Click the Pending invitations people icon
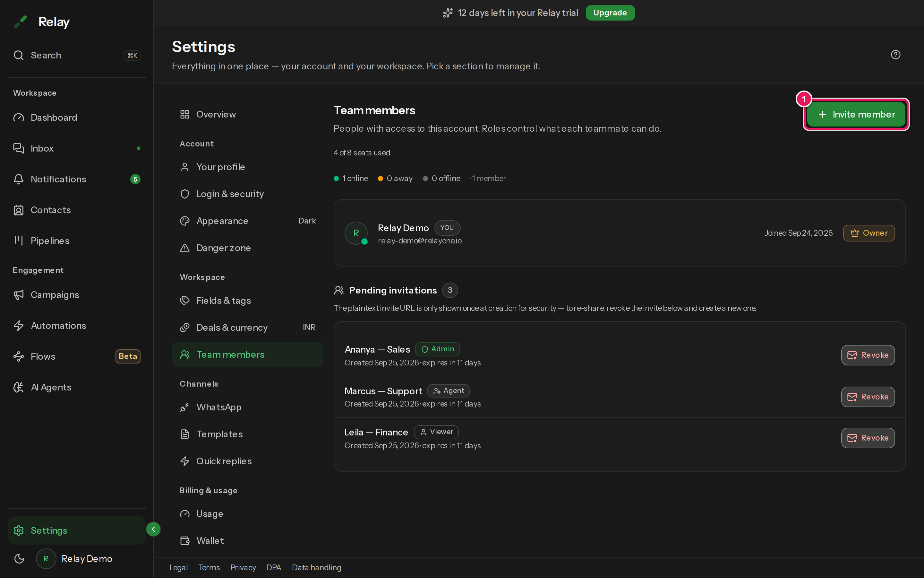 click(339, 291)
